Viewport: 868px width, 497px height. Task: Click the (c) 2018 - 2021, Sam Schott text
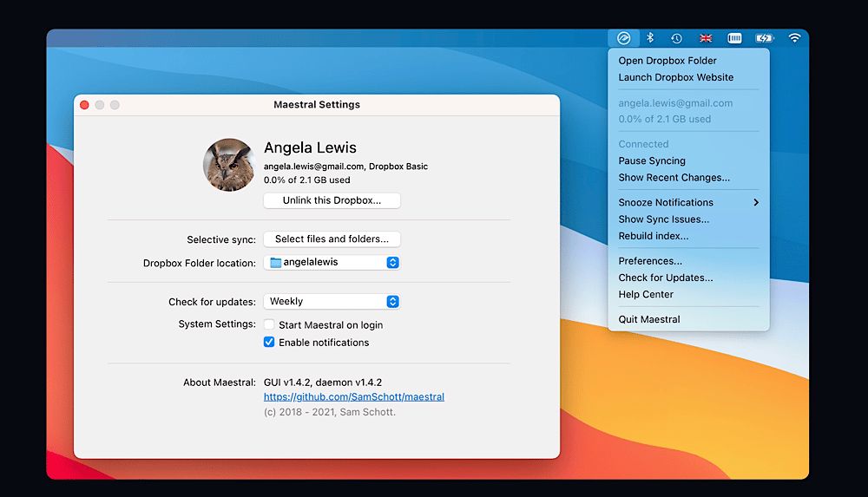329,412
